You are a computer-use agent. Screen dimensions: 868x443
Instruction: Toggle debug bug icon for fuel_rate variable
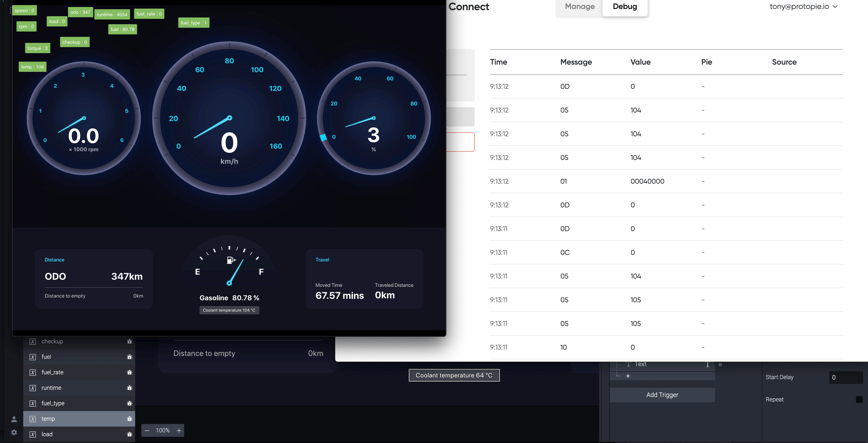click(129, 372)
